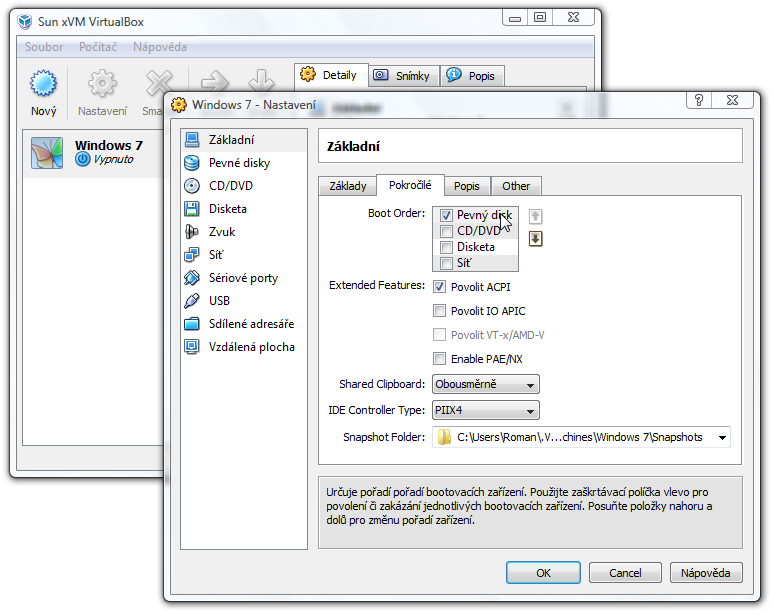Click the gear icon in Nastavení dialog title
Screen dimensions: 773x613
[x=178, y=105]
